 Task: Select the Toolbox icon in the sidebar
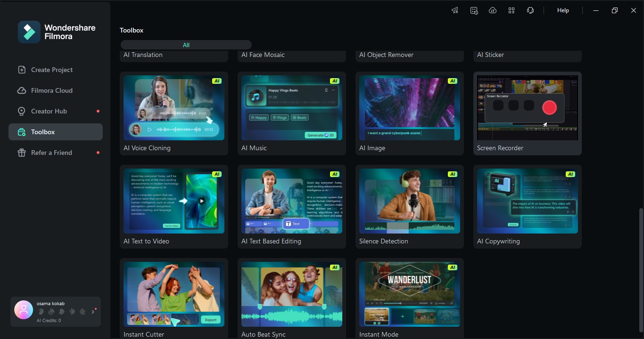coord(22,132)
